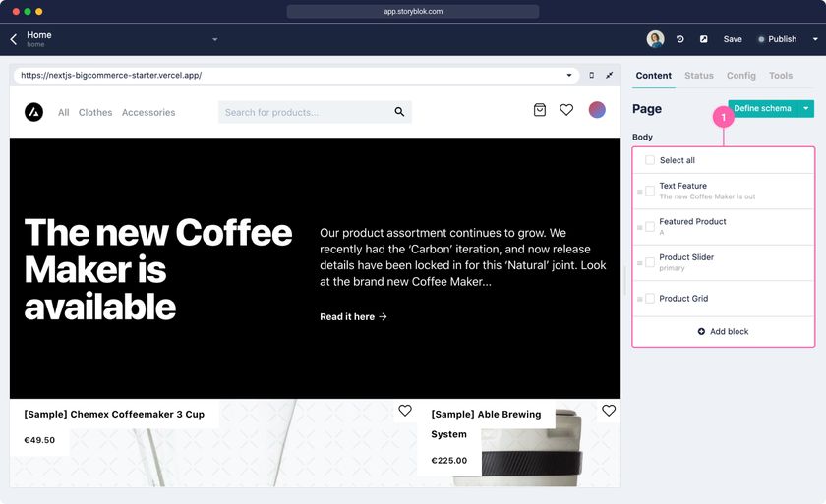The image size is (826, 504).
Task: Open the All category in the preview
Action: coord(63,113)
